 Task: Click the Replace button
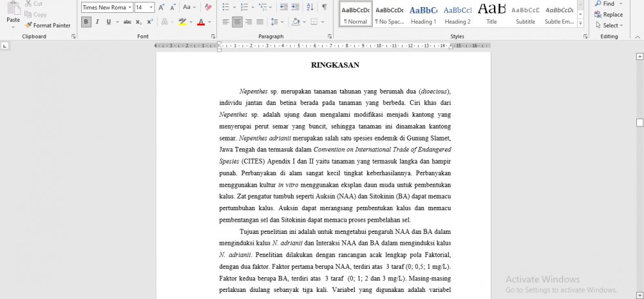(609, 14)
